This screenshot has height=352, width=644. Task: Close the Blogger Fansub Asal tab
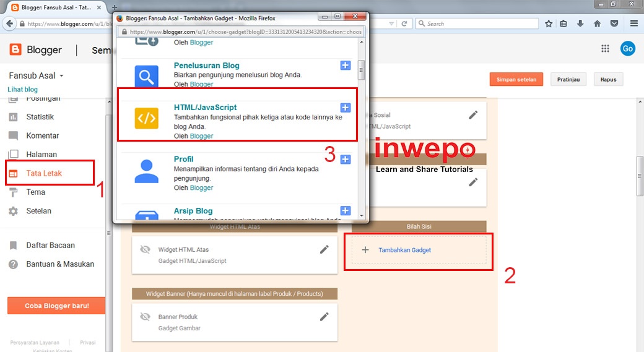click(99, 7)
